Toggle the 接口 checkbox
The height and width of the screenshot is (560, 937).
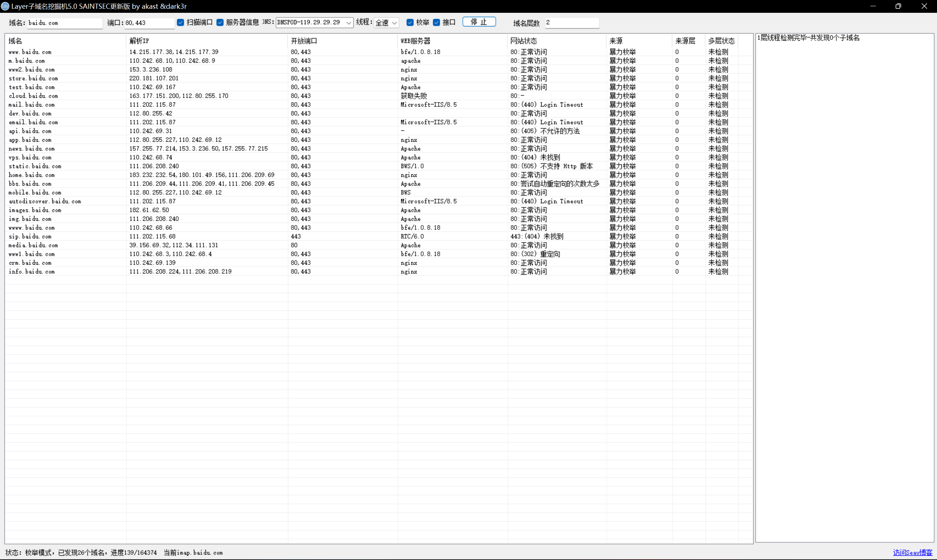point(436,23)
